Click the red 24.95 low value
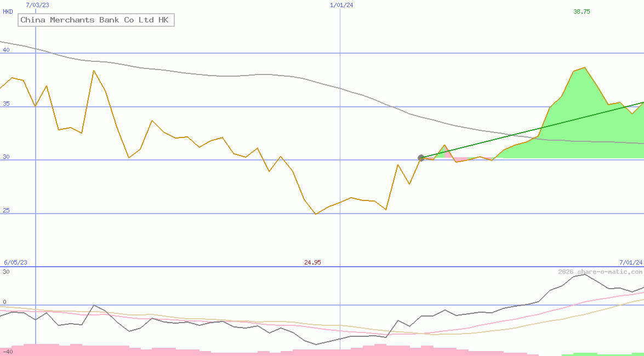 pos(312,262)
